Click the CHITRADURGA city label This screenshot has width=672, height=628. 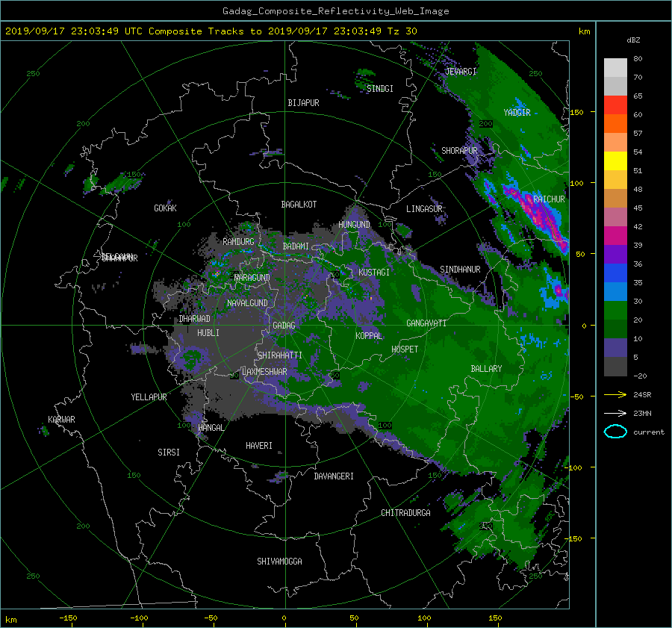click(x=405, y=513)
